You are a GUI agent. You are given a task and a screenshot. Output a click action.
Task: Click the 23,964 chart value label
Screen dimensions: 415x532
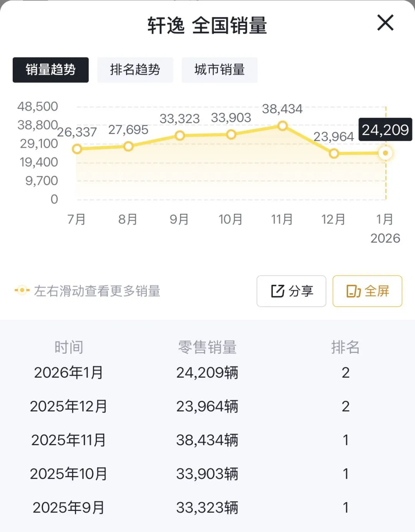(x=334, y=137)
